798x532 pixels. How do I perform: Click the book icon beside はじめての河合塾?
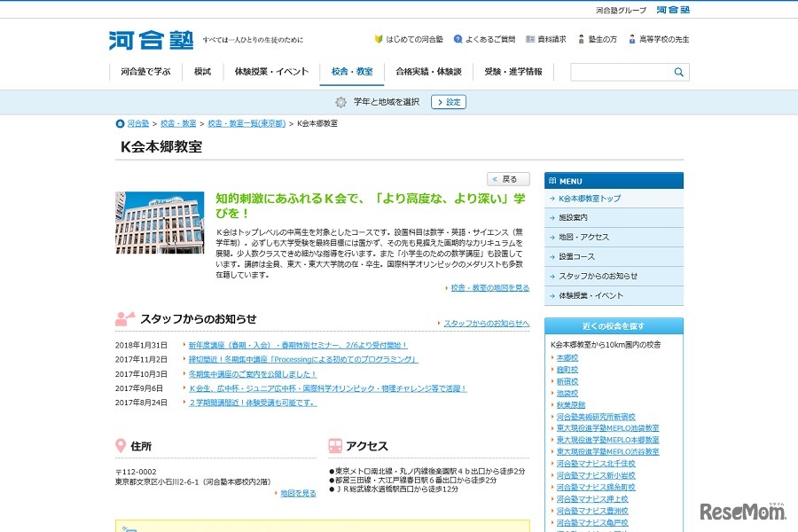coord(379,39)
